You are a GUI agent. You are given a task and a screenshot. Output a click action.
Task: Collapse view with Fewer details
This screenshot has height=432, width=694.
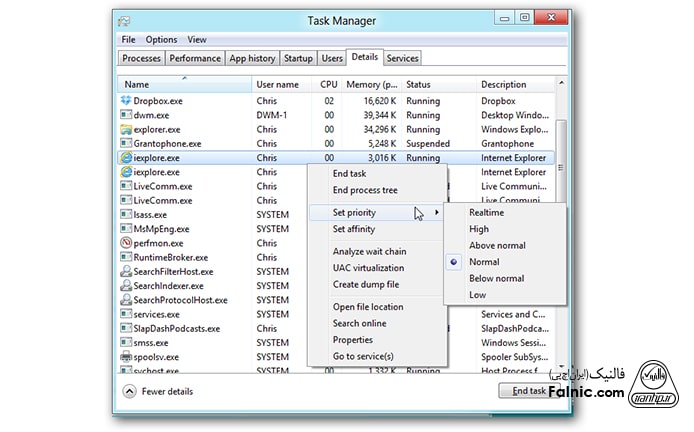click(x=158, y=391)
